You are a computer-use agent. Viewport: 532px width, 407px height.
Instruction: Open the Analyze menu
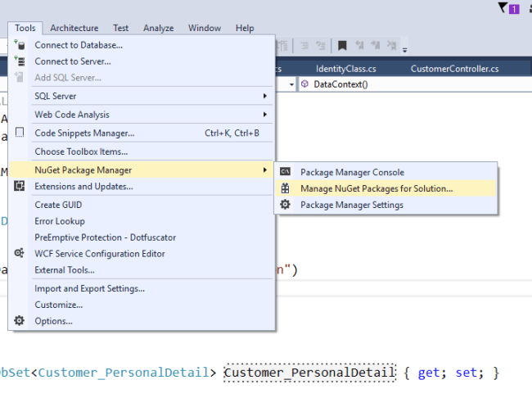point(158,28)
